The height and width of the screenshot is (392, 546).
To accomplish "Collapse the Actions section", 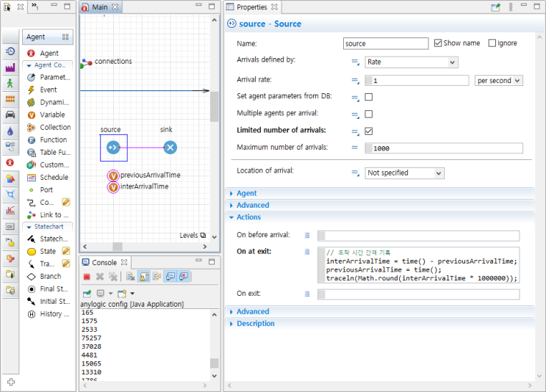I will point(248,217).
